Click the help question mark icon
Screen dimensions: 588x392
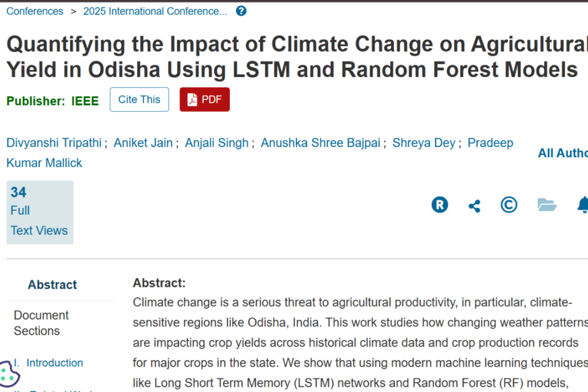(x=241, y=11)
